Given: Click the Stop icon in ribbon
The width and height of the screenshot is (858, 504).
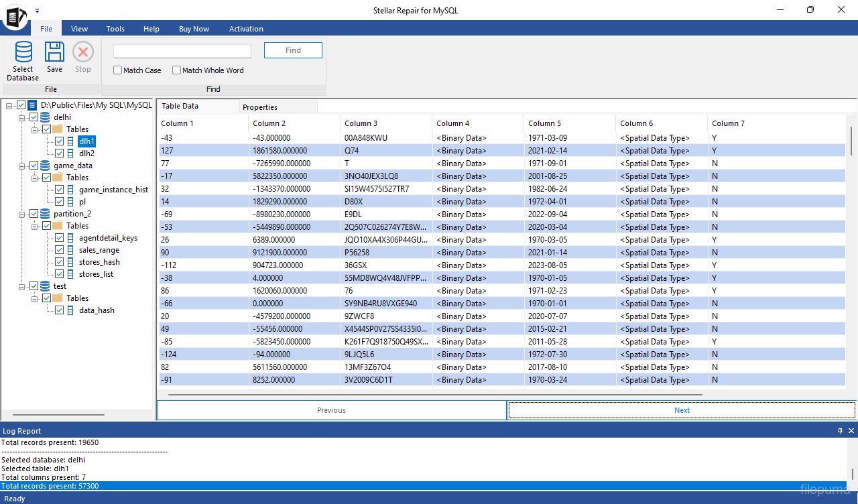Looking at the screenshot, I should (x=83, y=52).
